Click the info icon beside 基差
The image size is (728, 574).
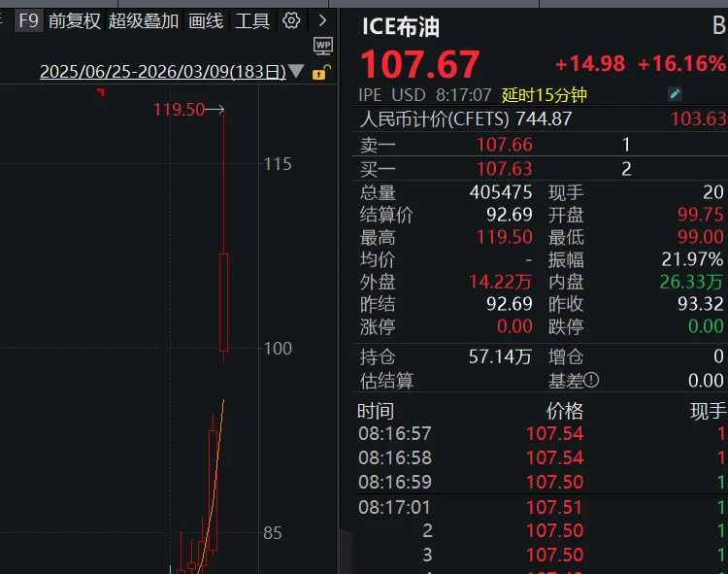pos(591,381)
